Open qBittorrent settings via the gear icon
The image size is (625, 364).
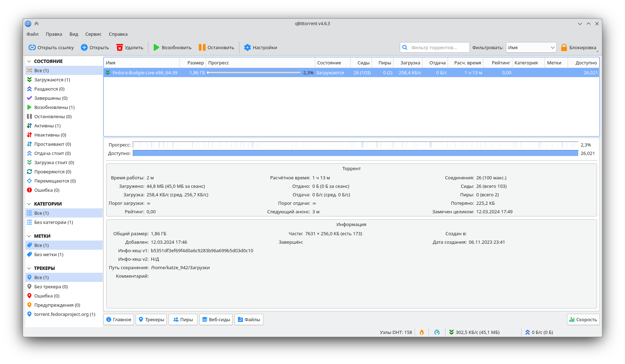pos(248,47)
